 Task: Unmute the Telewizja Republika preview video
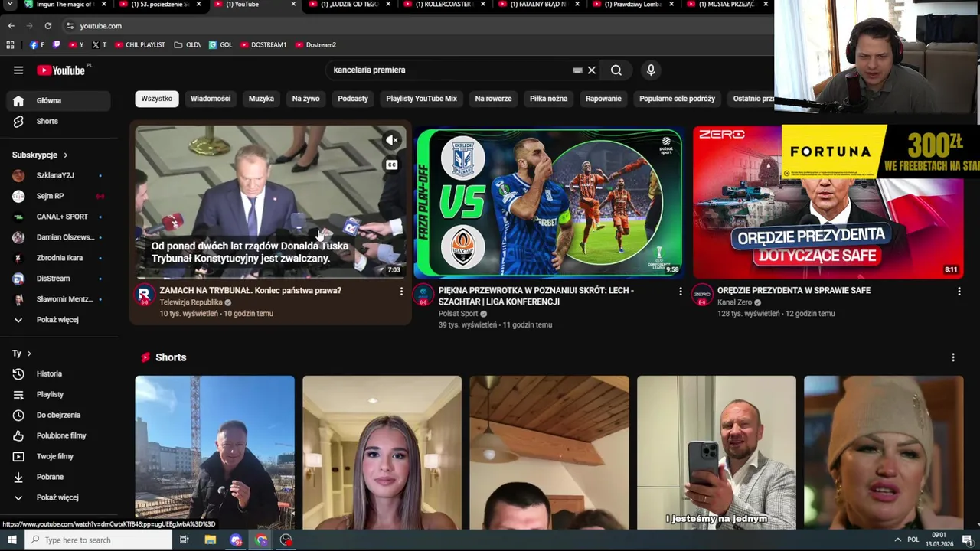(392, 140)
